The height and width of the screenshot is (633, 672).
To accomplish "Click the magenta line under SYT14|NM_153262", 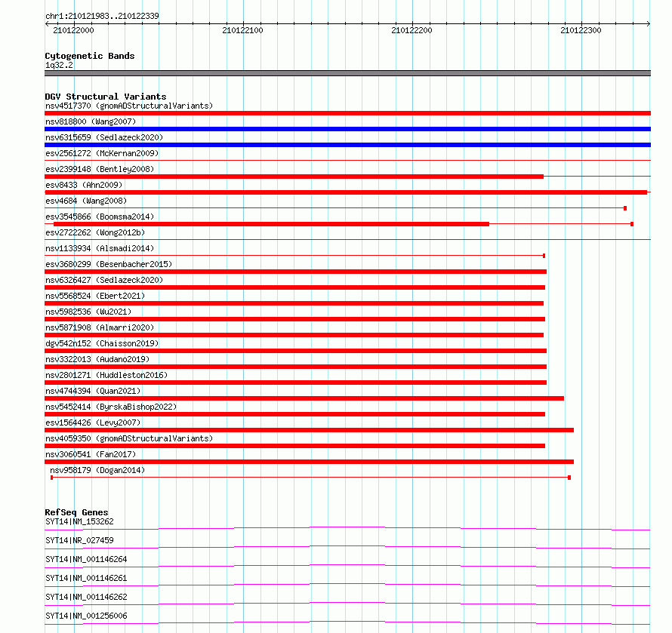I will click(x=347, y=528).
